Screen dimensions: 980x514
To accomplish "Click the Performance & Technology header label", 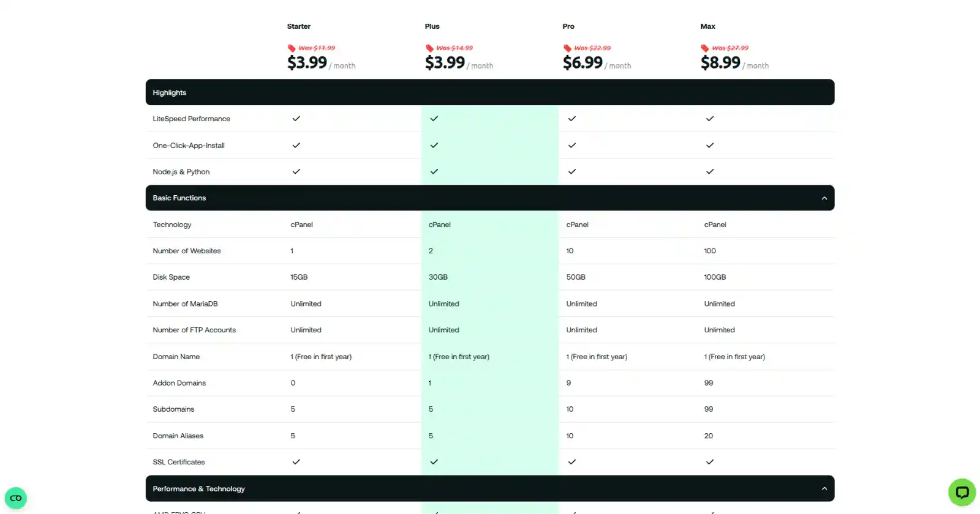I will pyautogui.click(x=199, y=489).
